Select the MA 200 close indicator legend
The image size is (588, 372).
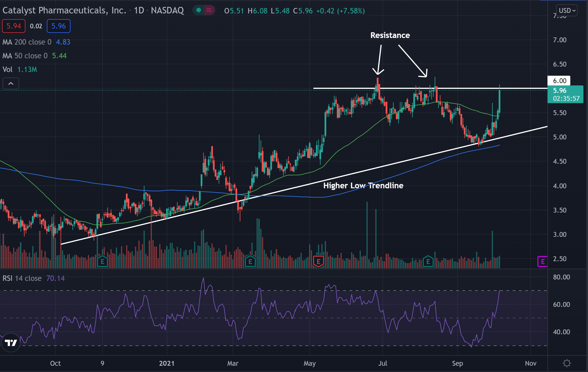point(36,42)
